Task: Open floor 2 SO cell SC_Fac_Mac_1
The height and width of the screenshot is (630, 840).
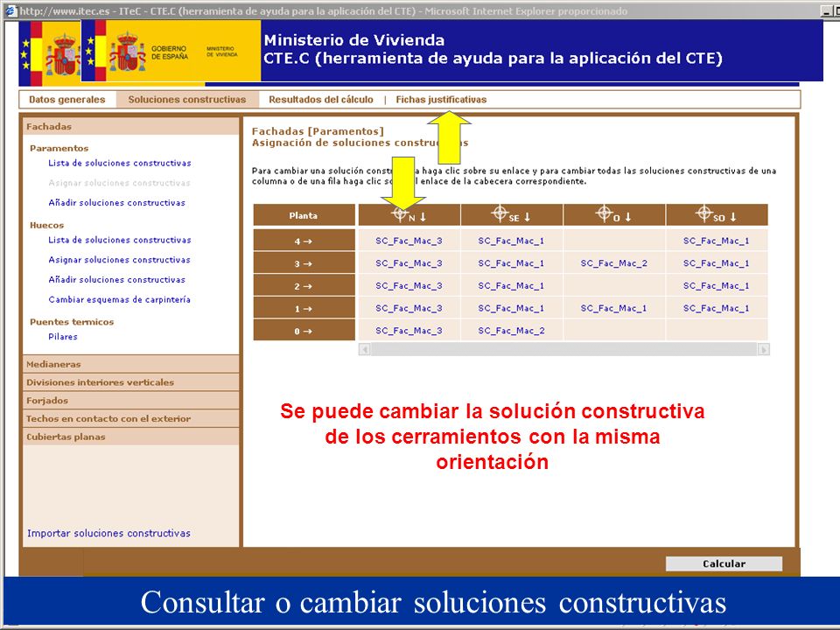Action: [x=717, y=286]
